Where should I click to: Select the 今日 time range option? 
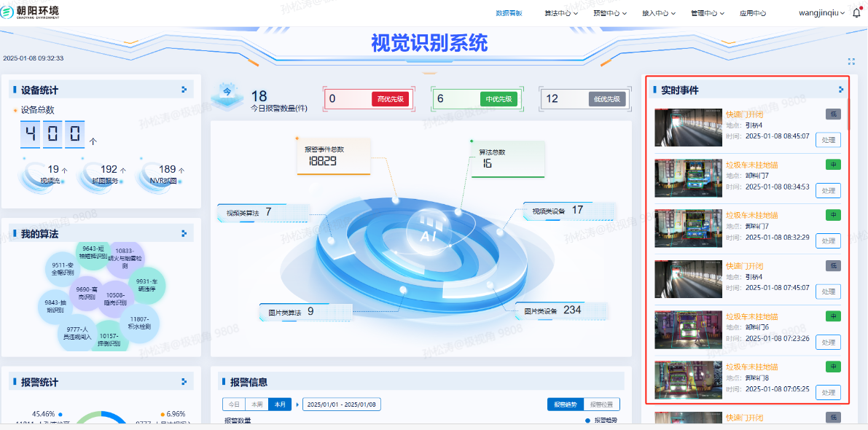pyautogui.click(x=233, y=404)
